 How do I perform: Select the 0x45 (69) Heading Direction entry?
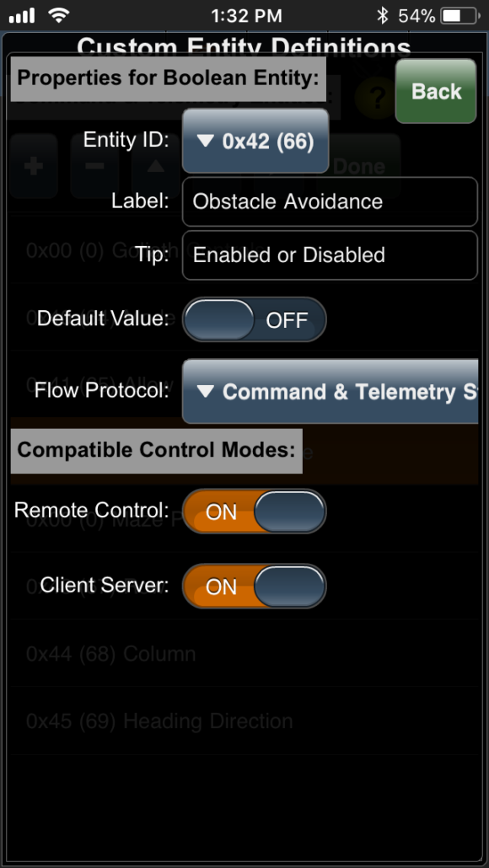click(244, 721)
